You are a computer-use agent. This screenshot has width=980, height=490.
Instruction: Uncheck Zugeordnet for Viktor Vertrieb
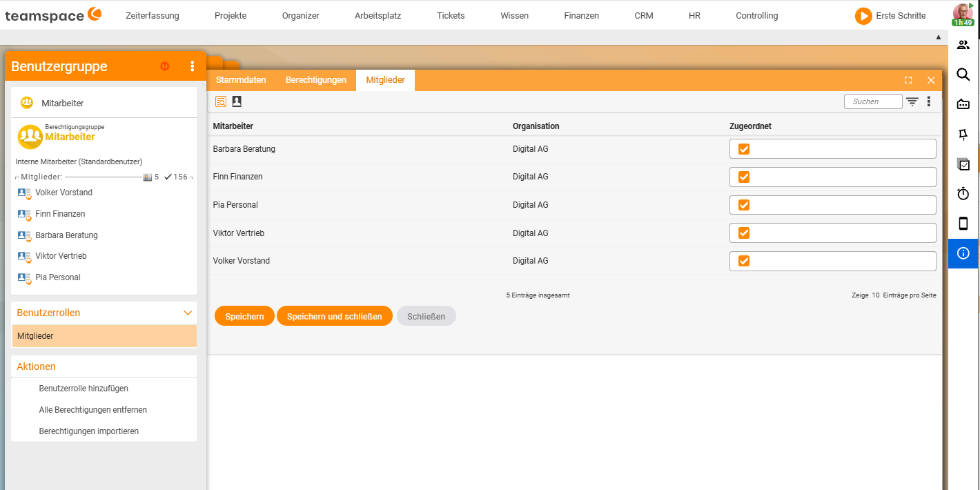(744, 233)
